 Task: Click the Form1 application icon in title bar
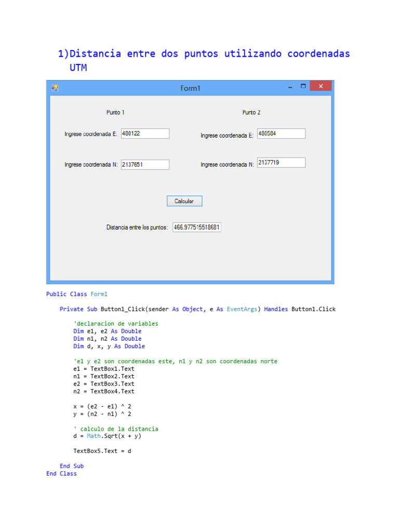(55, 88)
